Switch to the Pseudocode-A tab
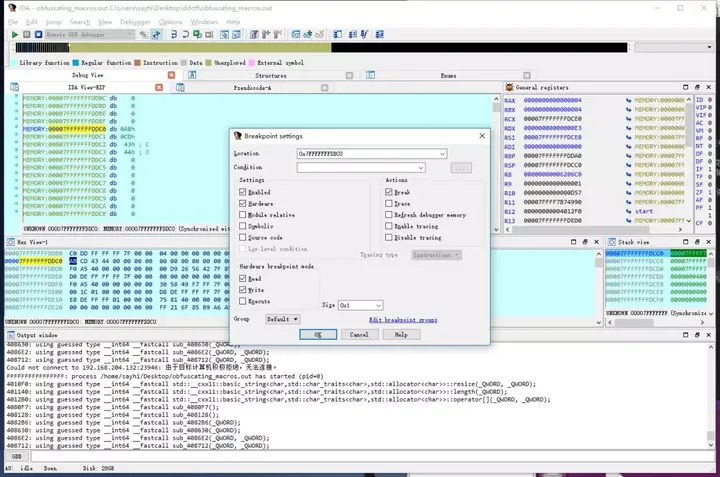 coord(252,88)
